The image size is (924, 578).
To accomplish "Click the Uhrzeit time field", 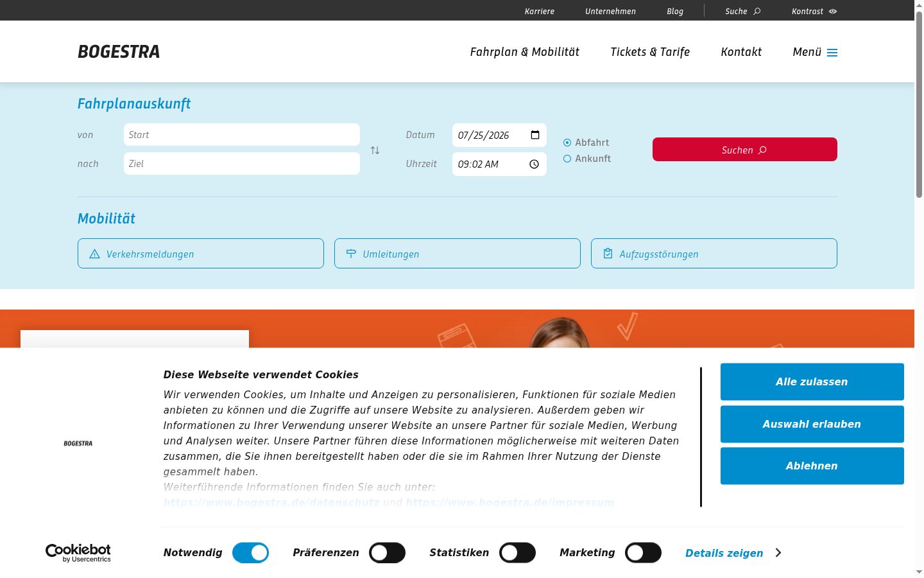I will (499, 164).
